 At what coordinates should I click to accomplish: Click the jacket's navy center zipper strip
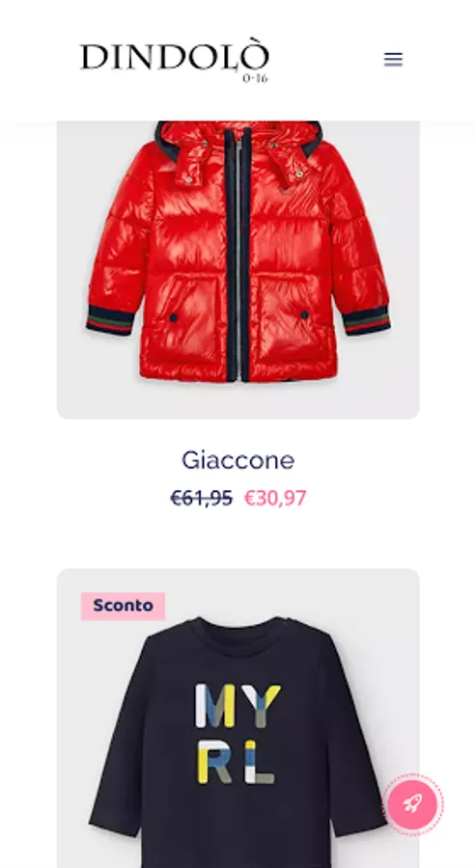[238, 255]
